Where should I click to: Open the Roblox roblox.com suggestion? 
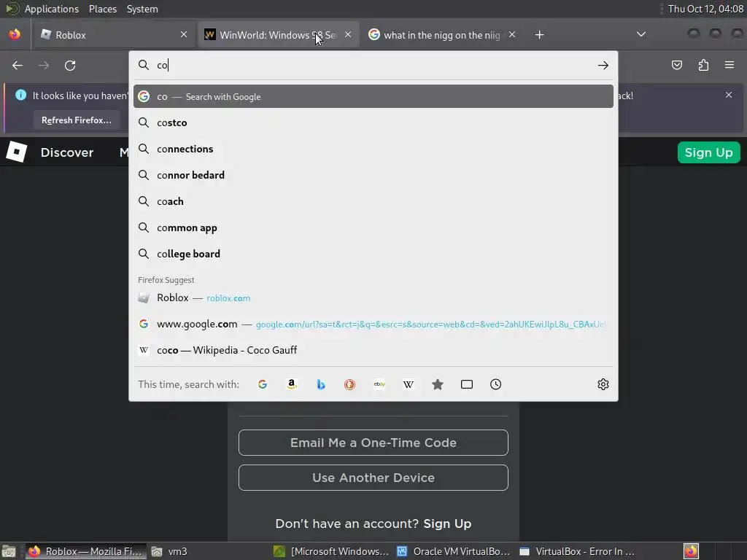click(x=373, y=297)
